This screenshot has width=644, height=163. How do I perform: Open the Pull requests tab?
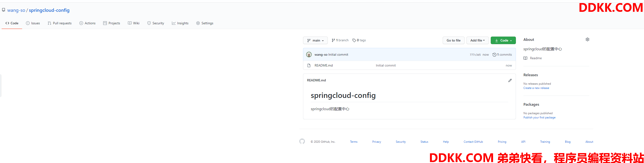pos(60,23)
